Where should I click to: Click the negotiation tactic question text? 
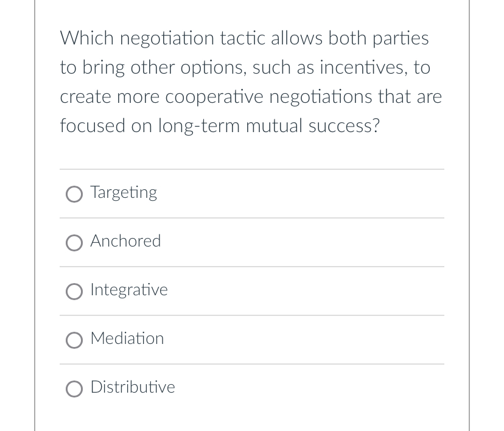pos(250,82)
